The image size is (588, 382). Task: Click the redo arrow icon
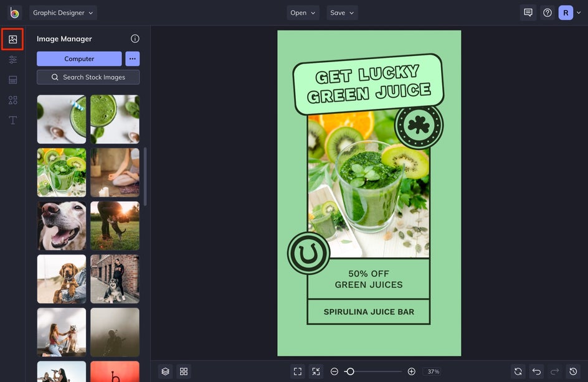pyautogui.click(x=554, y=371)
